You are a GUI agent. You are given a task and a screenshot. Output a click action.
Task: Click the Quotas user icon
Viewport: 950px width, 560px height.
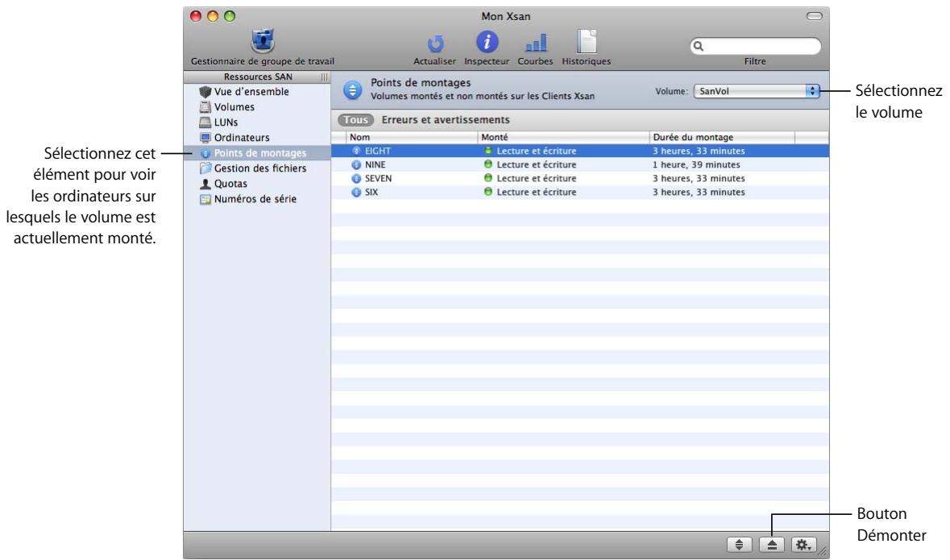click(x=205, y=184)
